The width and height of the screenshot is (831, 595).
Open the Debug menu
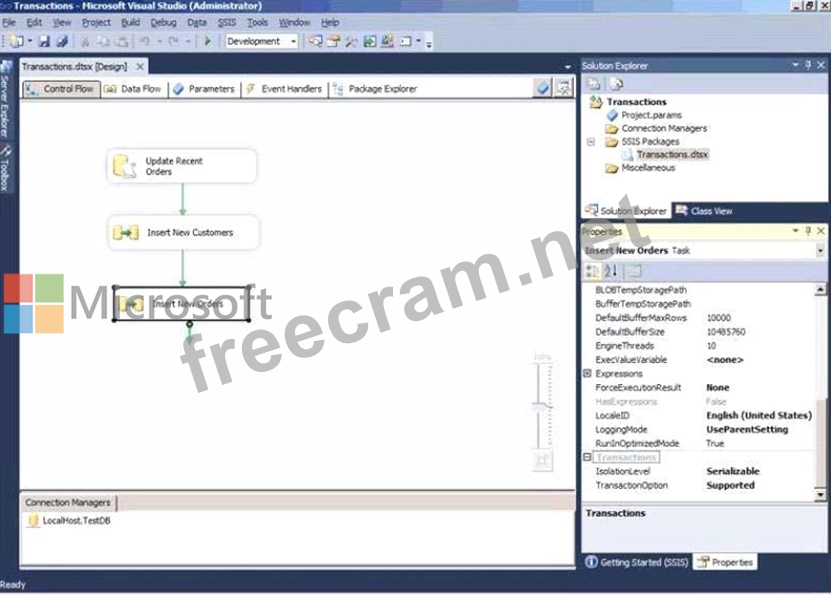pyautogui.click(x=163, y=23)
